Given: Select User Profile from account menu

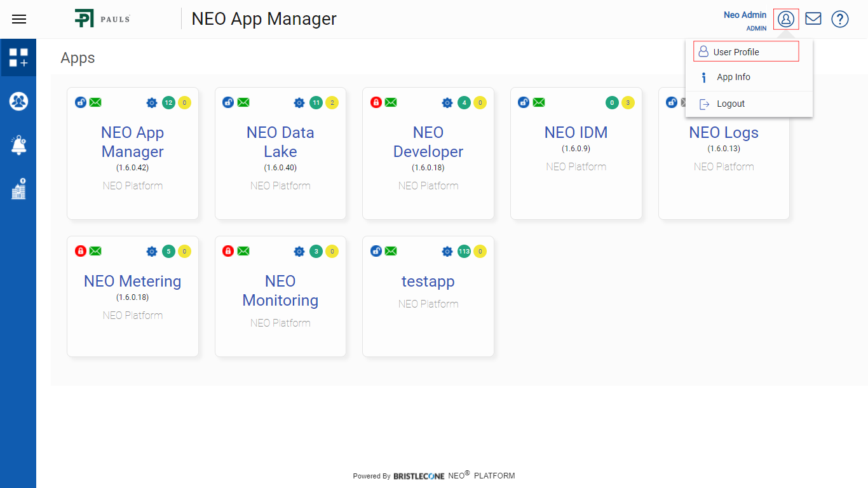Looking at the screenshot, I should 746,51.
